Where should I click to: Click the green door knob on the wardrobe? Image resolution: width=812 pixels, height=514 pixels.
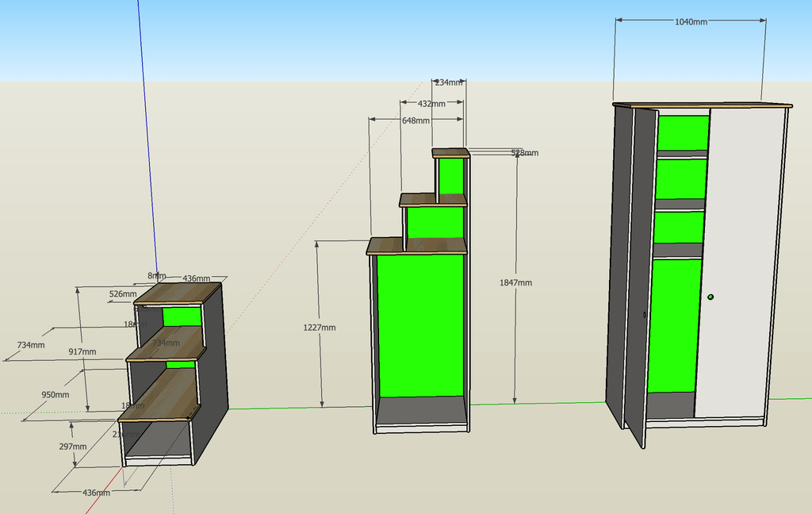[x=710, y=297]
